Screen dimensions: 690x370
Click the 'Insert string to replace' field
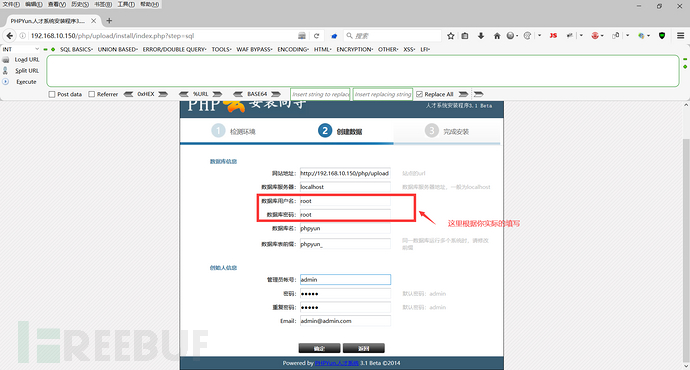click(320, 94)
